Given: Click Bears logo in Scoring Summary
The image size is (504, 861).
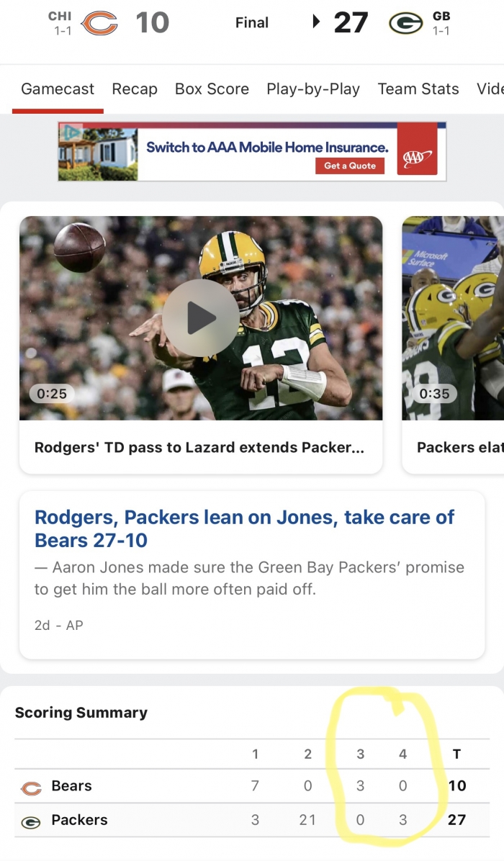Looking at the screenshot, I should tap(31, 788).
